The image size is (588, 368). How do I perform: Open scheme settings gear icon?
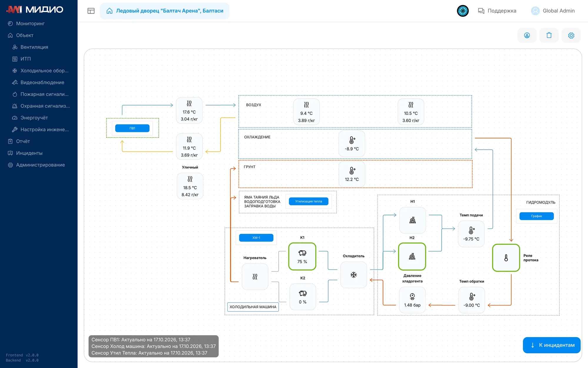click(571, 35)
